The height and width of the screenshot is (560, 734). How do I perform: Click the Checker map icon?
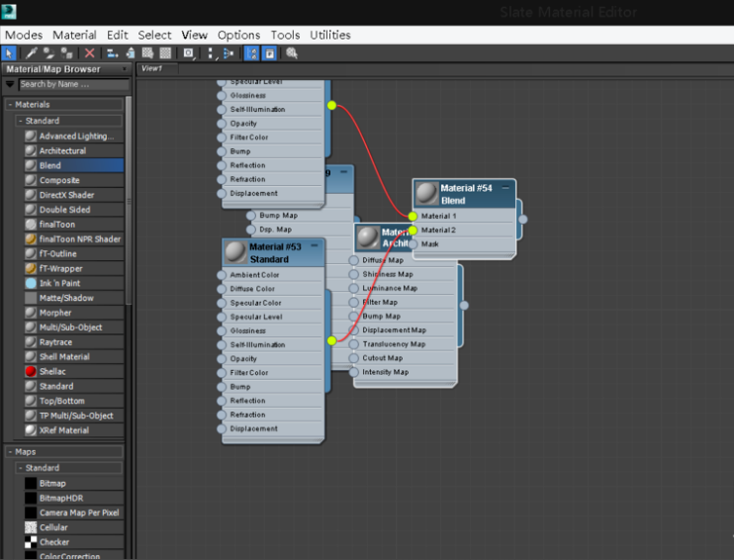click(31, 542)
